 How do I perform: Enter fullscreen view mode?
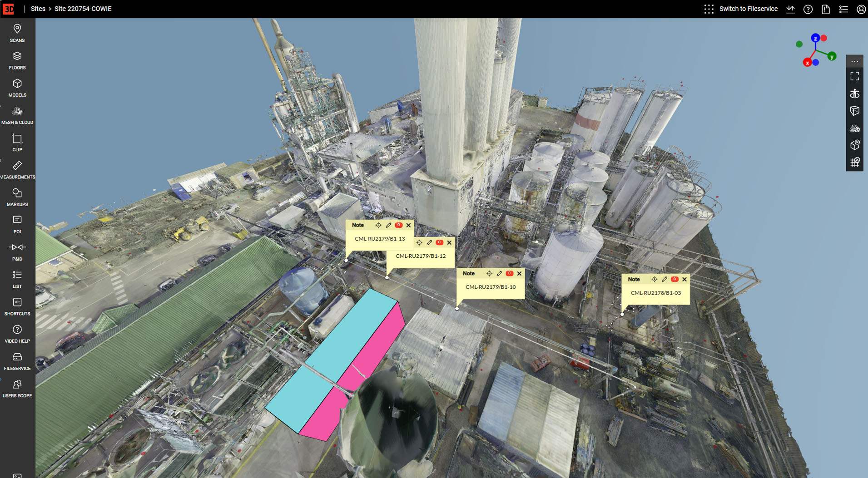(x=855, y=76)
